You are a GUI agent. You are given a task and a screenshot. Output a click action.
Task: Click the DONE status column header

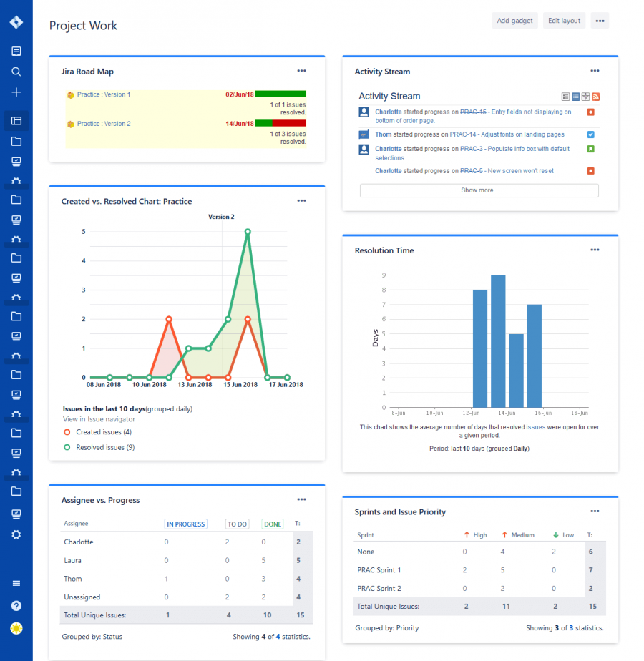click(x=273, y=524)
